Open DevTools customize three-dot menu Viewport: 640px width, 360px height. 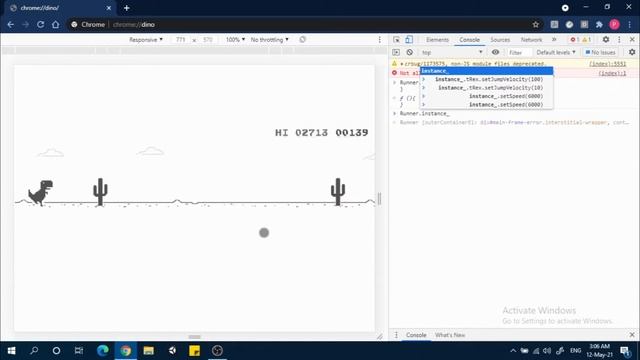tap(619, 40)
